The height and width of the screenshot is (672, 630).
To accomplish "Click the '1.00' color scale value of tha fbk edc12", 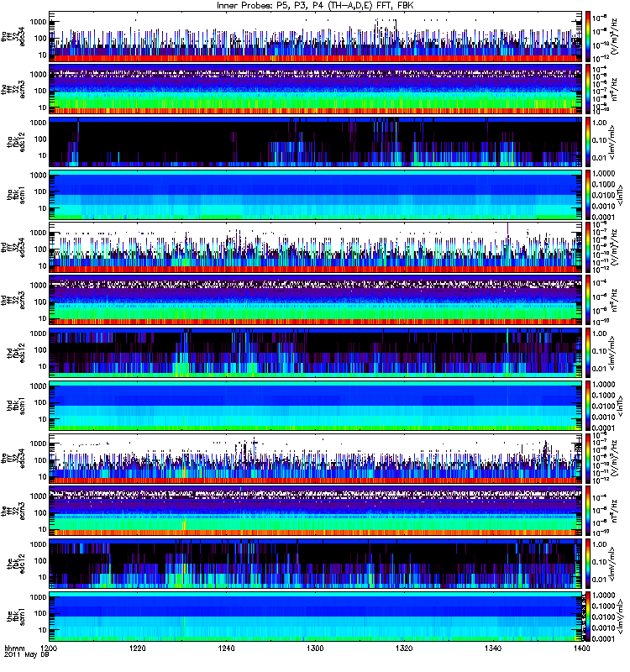I will (600, 123).
